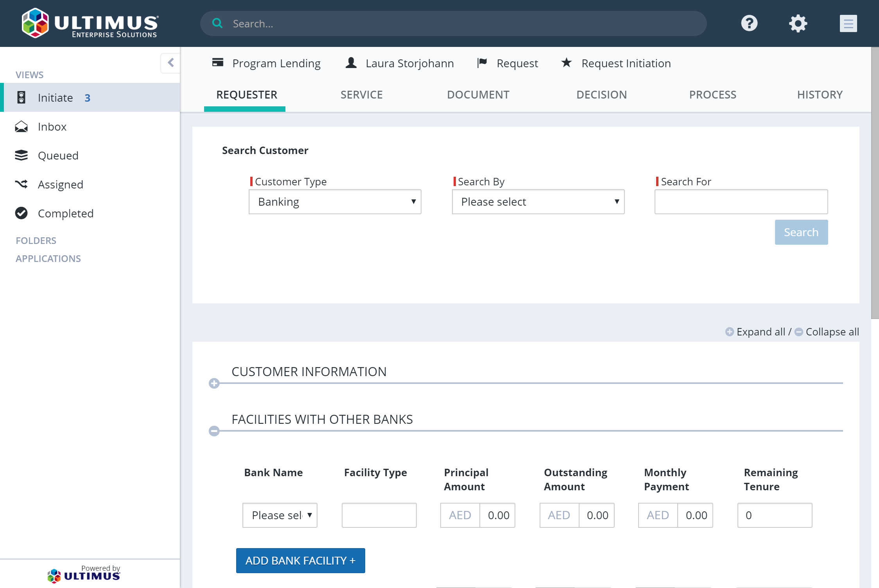
Task: Collapse the sidebar with the chevron
Action: [170, 63]
